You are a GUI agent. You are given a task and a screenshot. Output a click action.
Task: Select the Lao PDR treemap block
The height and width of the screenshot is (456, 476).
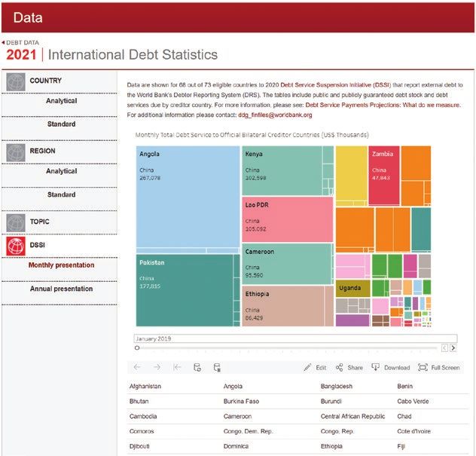288,219
